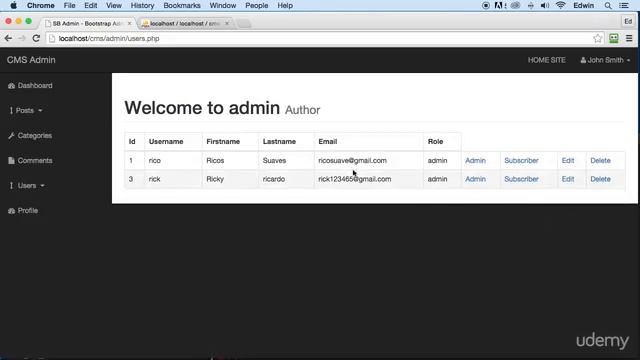Click the screen recording status icon
640x360 pixels.
tap(485, 6)
